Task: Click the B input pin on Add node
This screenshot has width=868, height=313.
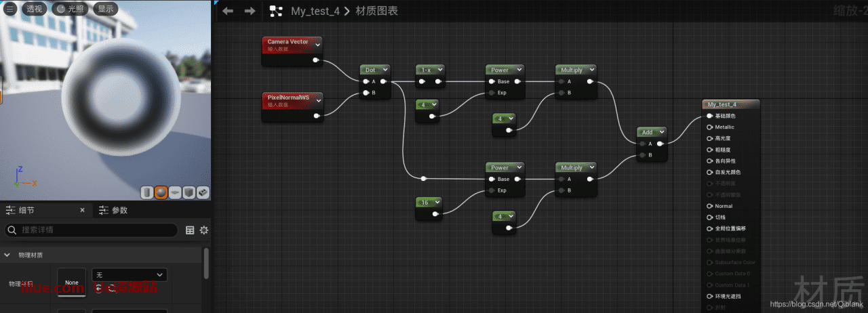Action: click(x=642, y=155)
